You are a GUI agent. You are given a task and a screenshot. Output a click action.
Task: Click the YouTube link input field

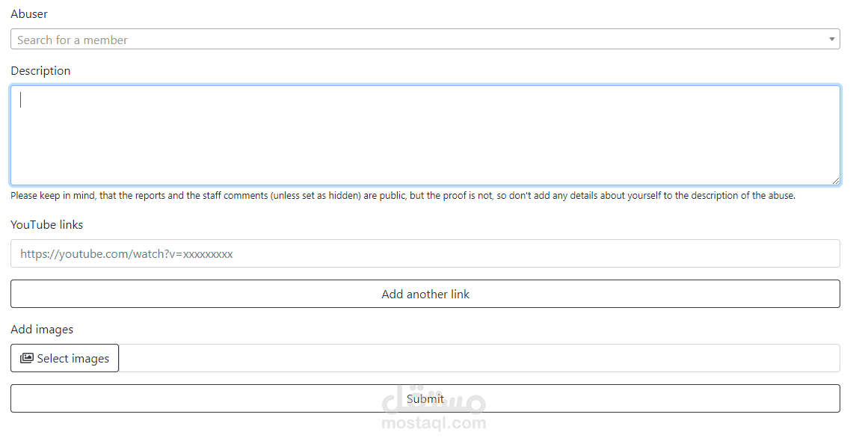click(x=425, y=253)
